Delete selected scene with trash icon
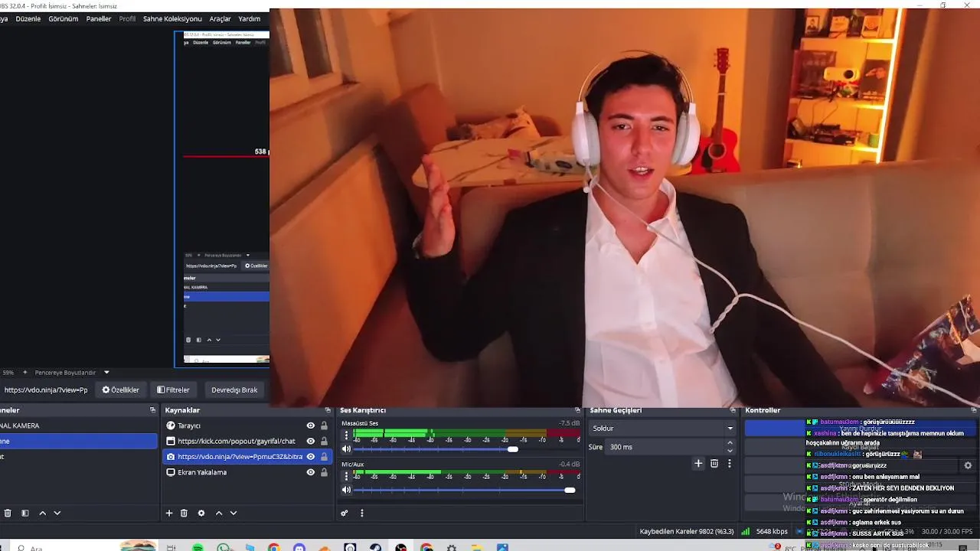 point(8,514)
